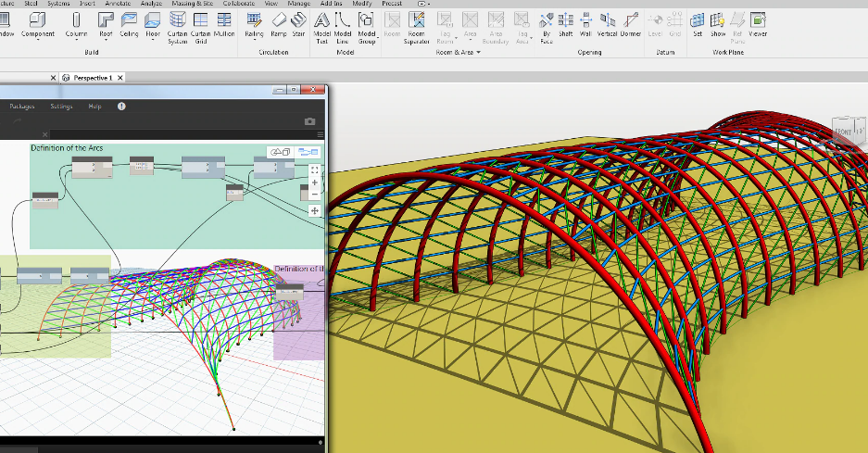Select the Model Group tool
The width and height of the screenshot is (868, 453).
point(367,29)
